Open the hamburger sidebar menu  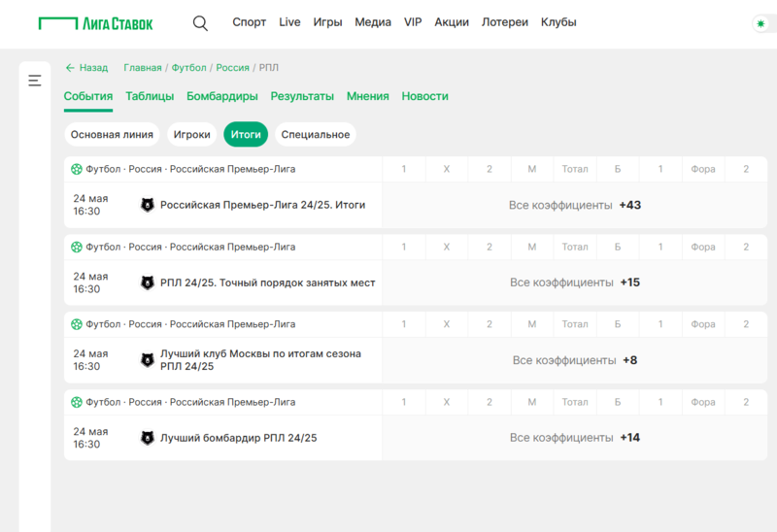click(x=35, y=81)
